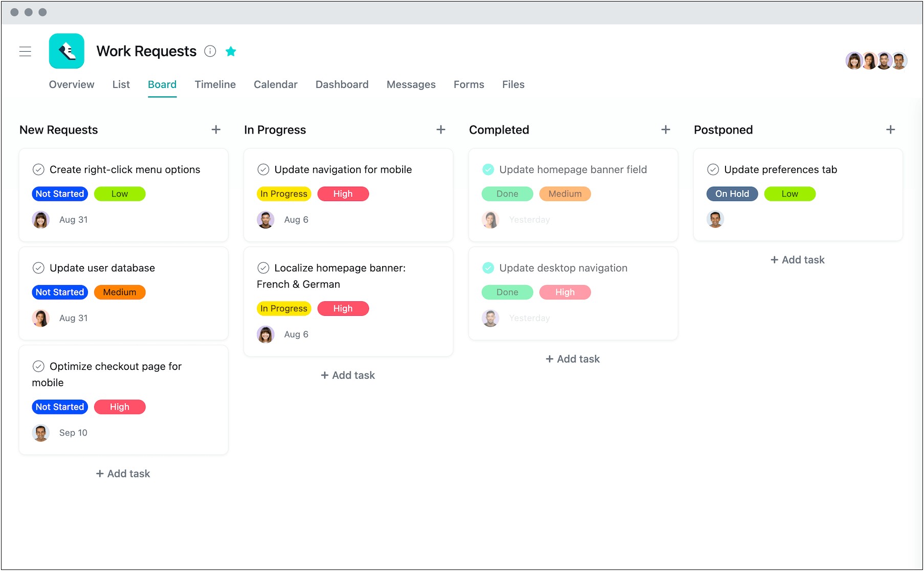This screenshot has height=571, width=924.
Task: Open the Files tab
Action: [514, 84]
